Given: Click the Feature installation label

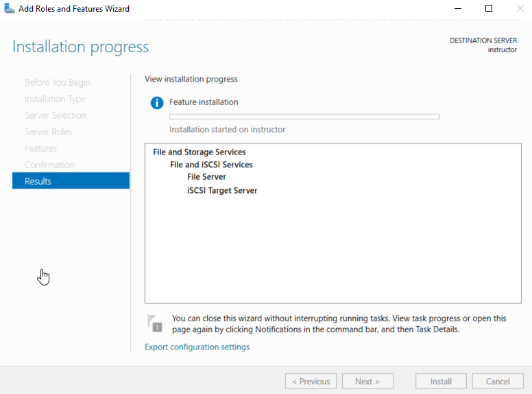Looking at the screenshot, I should coord(204,102).
